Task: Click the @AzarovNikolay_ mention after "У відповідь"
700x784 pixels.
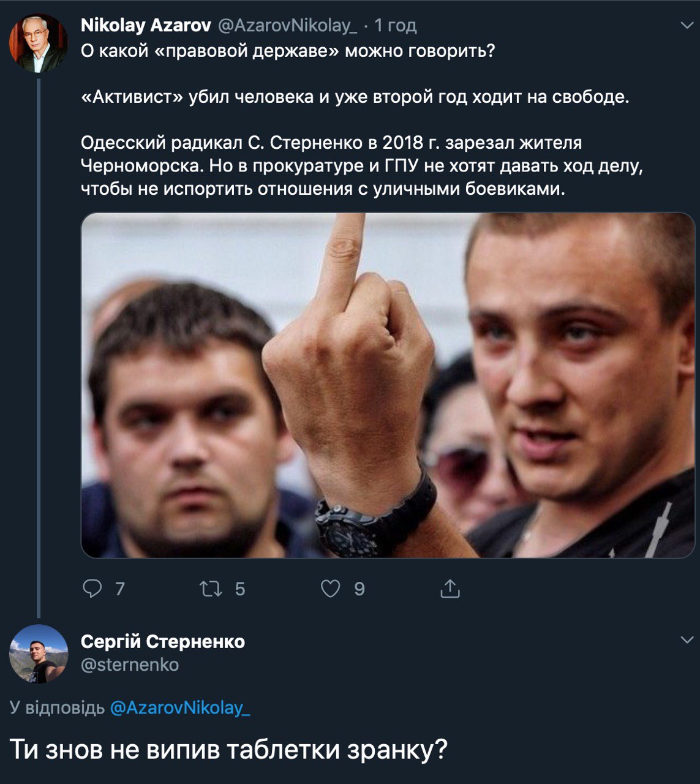Action: pos(180,708)
